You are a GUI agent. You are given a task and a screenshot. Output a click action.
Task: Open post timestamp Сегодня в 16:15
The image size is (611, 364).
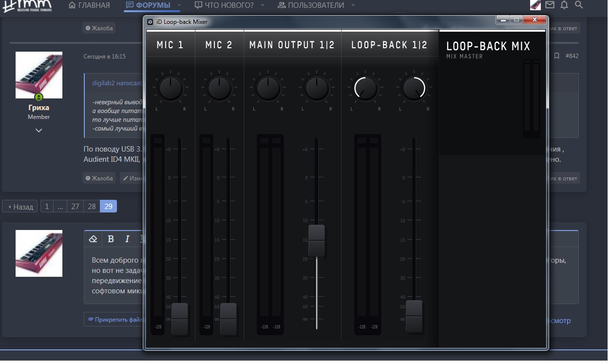(105, 57)
